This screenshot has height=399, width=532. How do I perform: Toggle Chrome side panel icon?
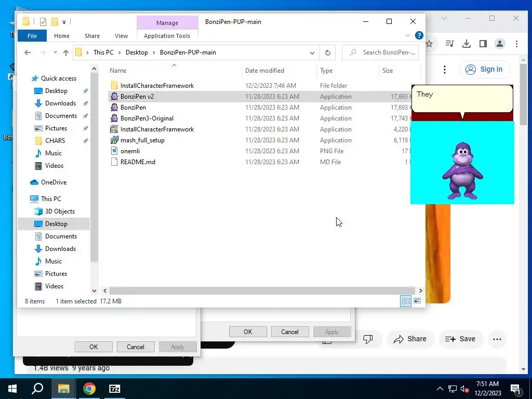tap(483, 44)
